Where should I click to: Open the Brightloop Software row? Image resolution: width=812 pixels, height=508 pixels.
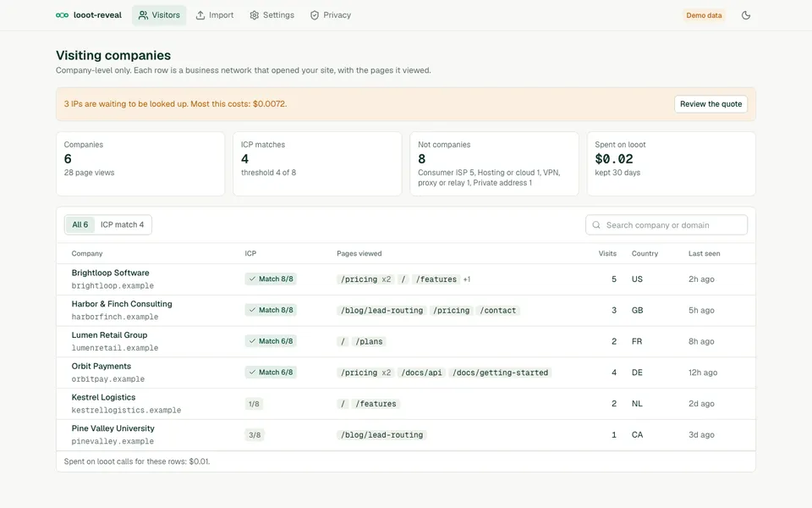(x=405, y=279)
